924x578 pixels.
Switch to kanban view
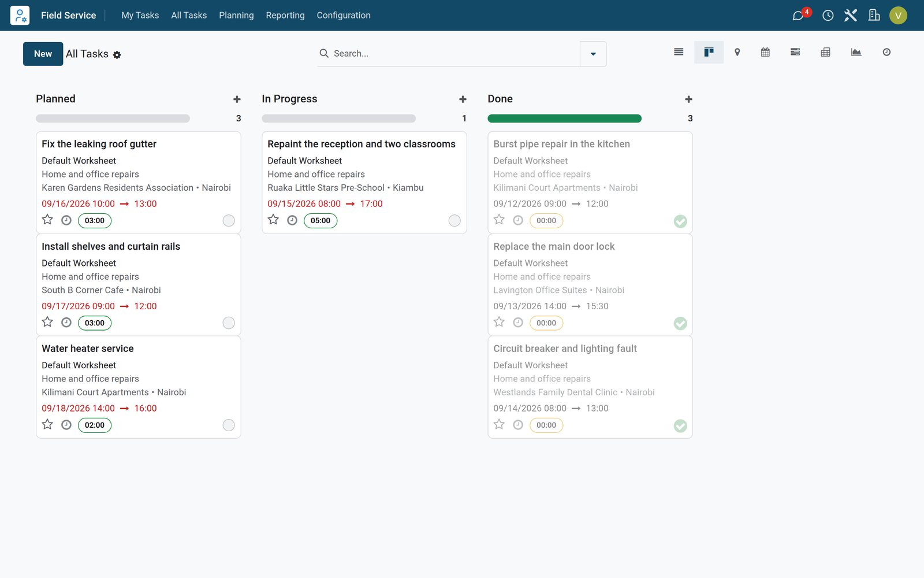(709, 52)
